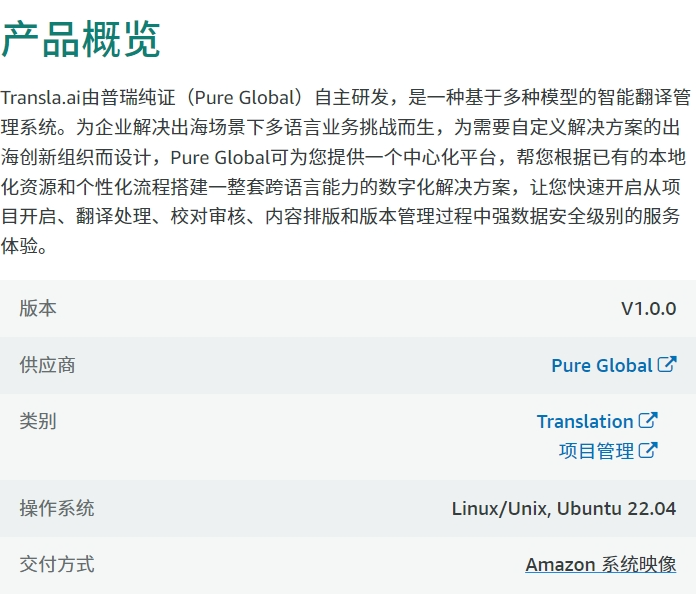Click the 交付方式 row label
The width and height of the screenshot is (696, 595).
(57, 565)
